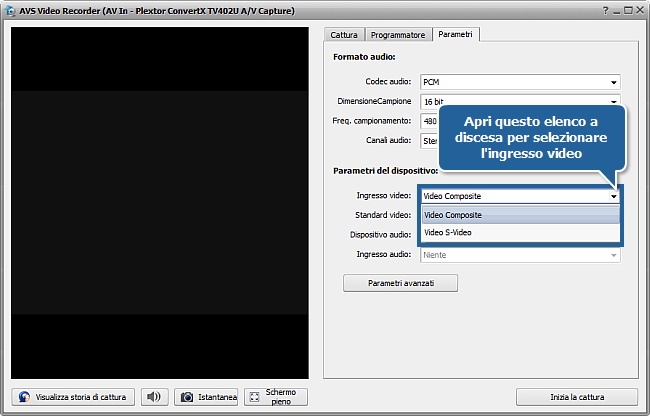
Task: Collapse the Ingresso video dropdown arrow
Action: 614,196
